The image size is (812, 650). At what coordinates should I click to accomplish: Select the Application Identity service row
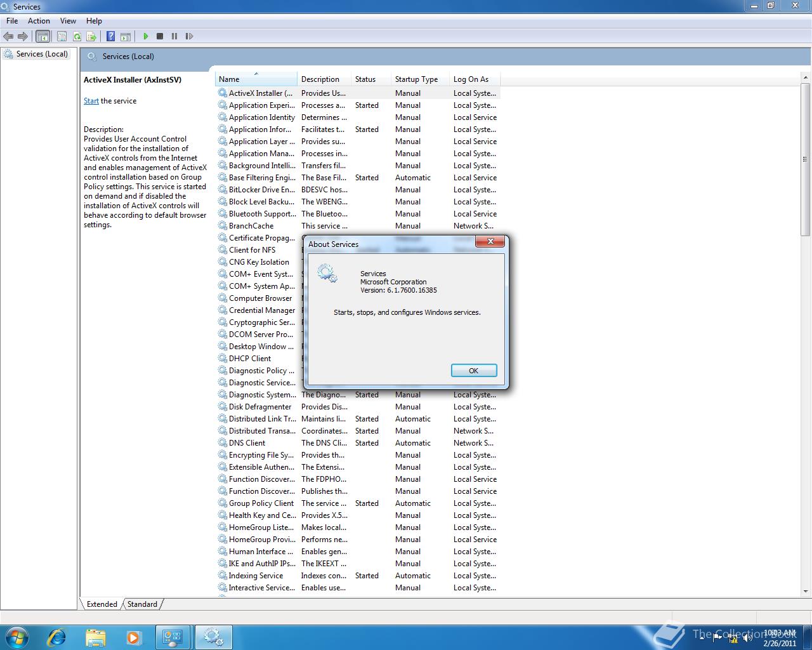[358, 117]
